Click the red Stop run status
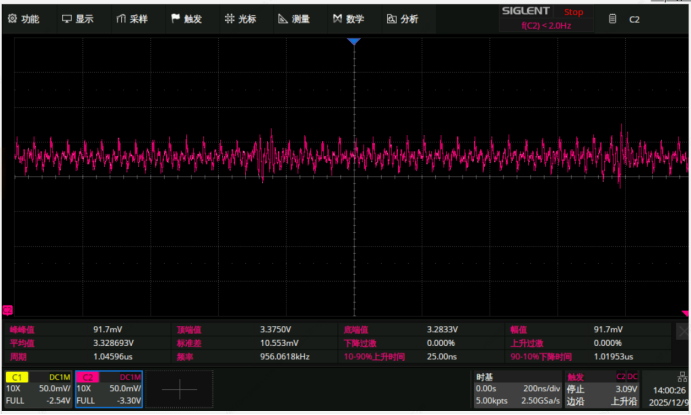Viewport: 691px width, 415px height. [573, 12]
